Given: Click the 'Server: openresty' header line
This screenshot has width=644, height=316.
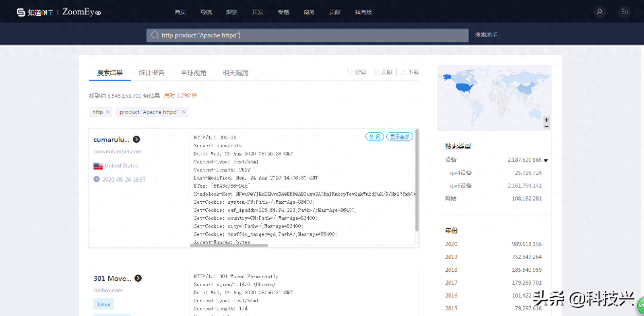Looking at the screenshot, I should (x=218, y=146).
